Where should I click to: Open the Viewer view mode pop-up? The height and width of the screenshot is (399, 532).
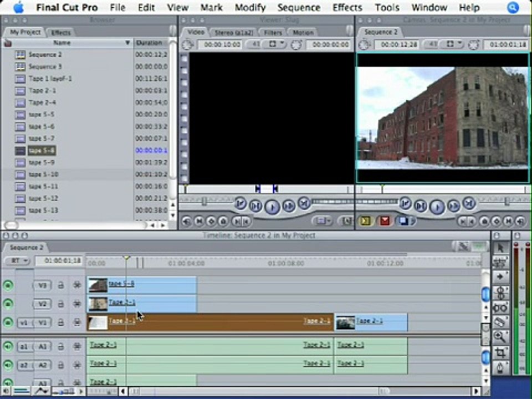(x=275, y=44)
